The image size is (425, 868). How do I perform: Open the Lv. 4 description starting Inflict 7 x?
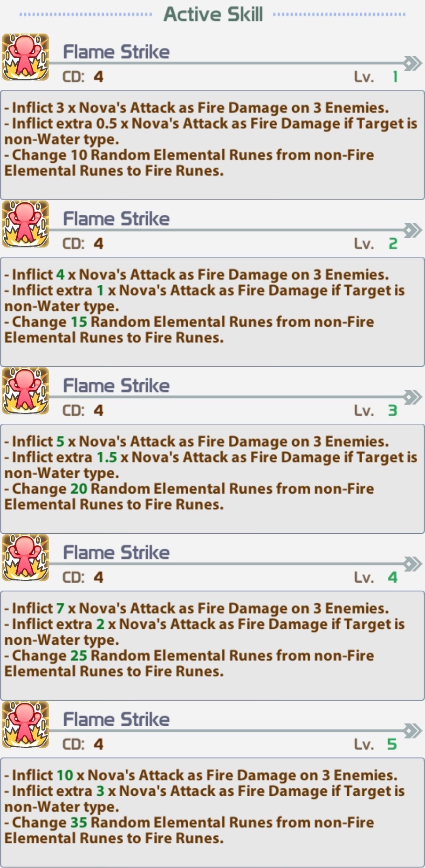click(x=212, y=646)
